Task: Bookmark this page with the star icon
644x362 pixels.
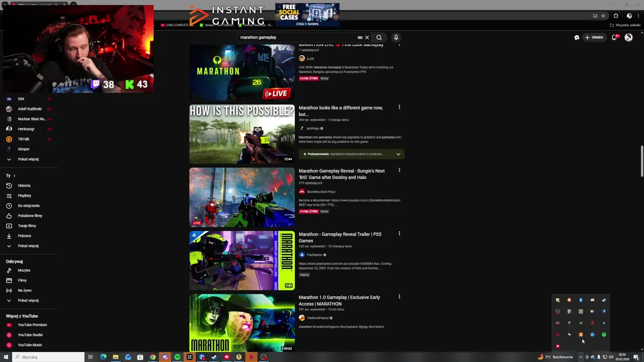Action: click(603, 16)
